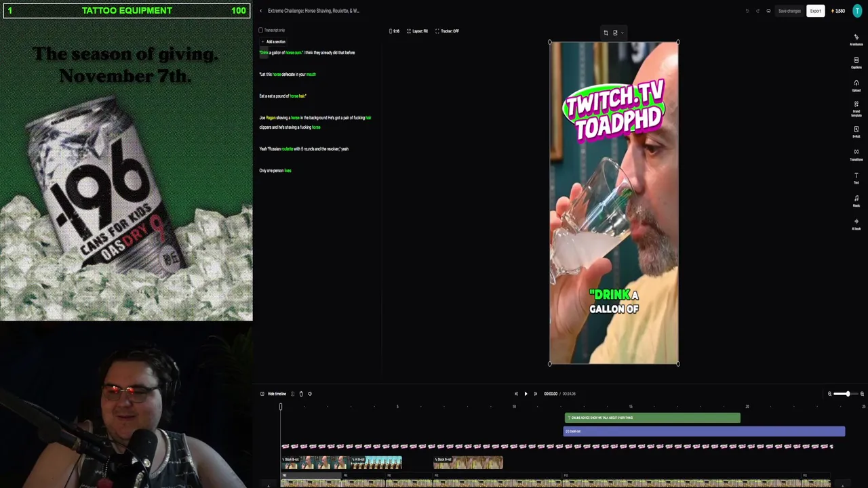Screen dimensions: 868x488
Task: Skip to previous segment in playback
Action: click(516, 394)
